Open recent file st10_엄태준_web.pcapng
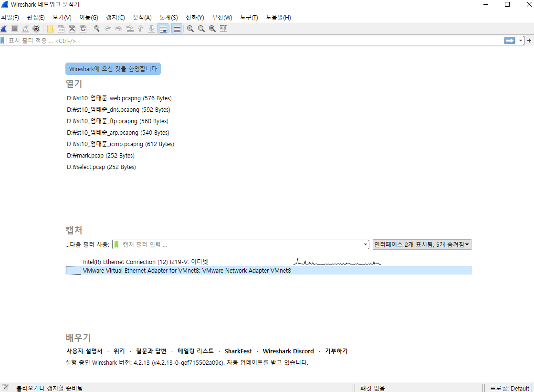 coord(119,98)
